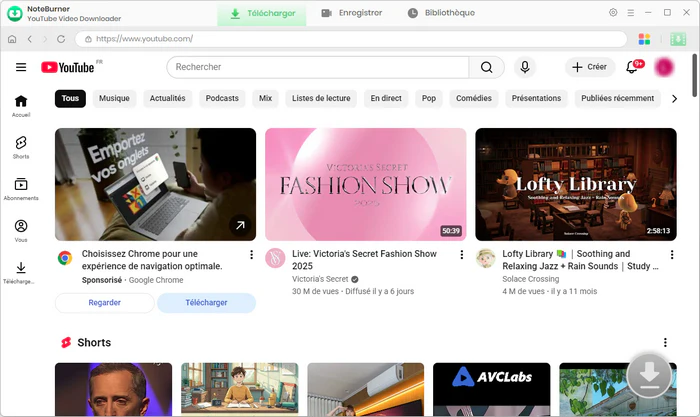This screenshot has width=700, height=417.
Task: Open more options for Victoria's Secret video
Action: 461,255
